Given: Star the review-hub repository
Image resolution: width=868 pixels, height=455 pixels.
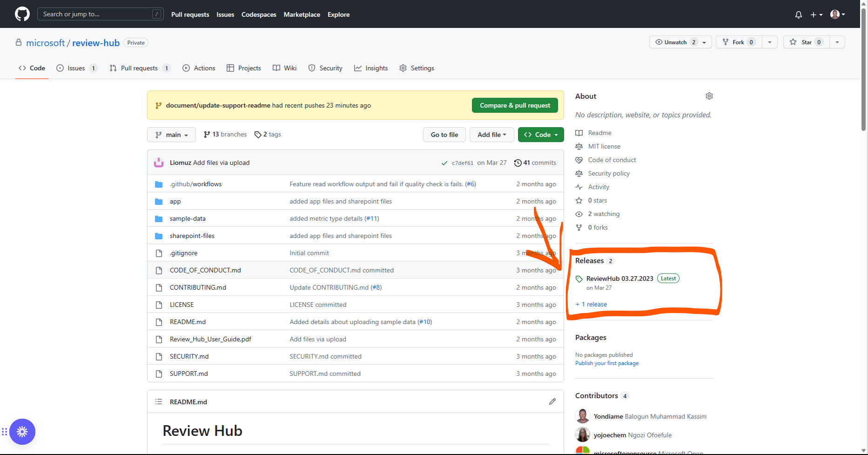Looking at the screenshot, I should 806,42.
